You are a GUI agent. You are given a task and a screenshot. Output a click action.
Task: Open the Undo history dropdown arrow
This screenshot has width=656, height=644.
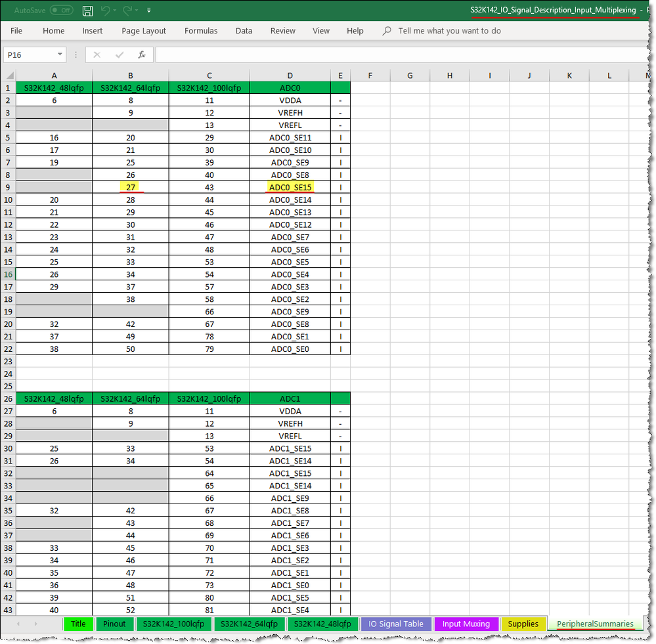point(115,11)
